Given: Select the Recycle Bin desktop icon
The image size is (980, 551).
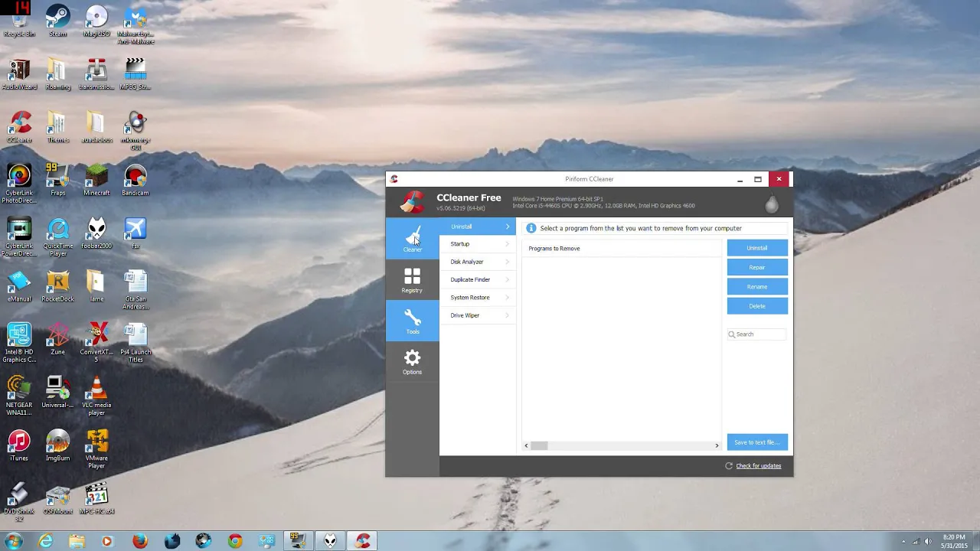Looking at the screenshot, I should [19, 21].
